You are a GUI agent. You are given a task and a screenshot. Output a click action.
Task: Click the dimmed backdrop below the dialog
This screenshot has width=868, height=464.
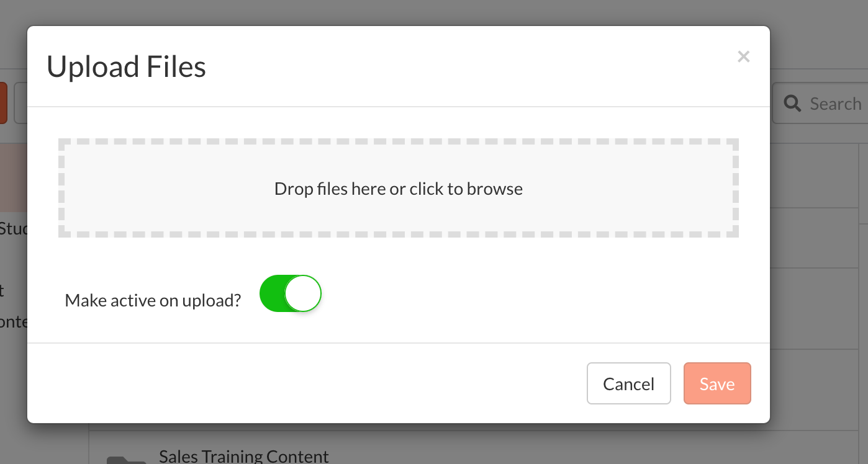pyautogui.click(x=435, y=444)
